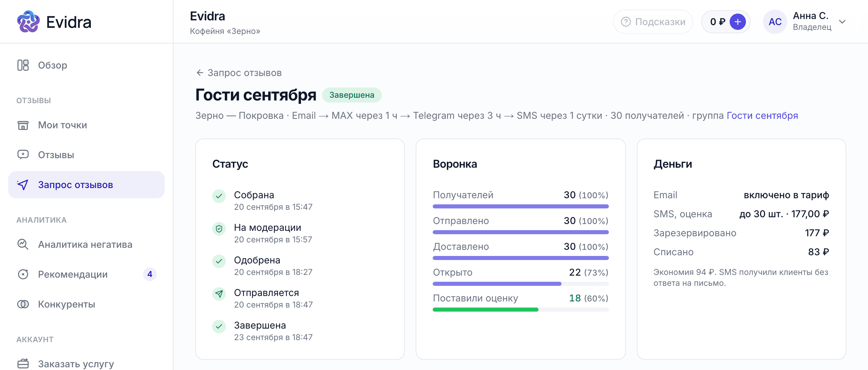Select Запрос отзывов in sidebar
Viewport: 868px width, 370px height.
point(86,185)
